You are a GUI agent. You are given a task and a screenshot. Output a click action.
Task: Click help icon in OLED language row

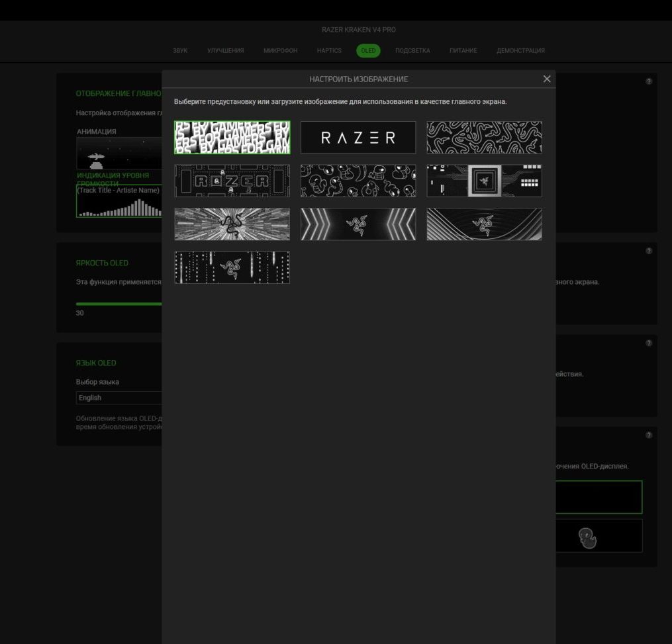648,344
